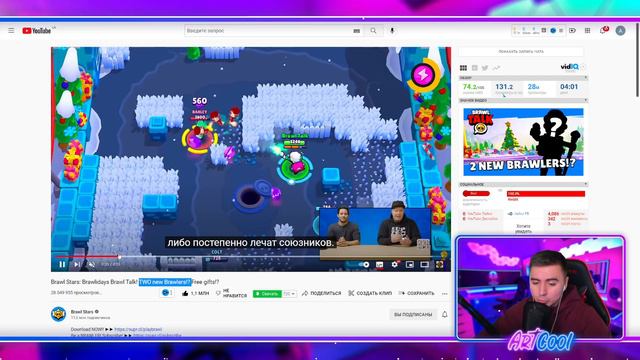Open the first download link in description
Viewport: 640px width, 360px height.
(138, 329)
